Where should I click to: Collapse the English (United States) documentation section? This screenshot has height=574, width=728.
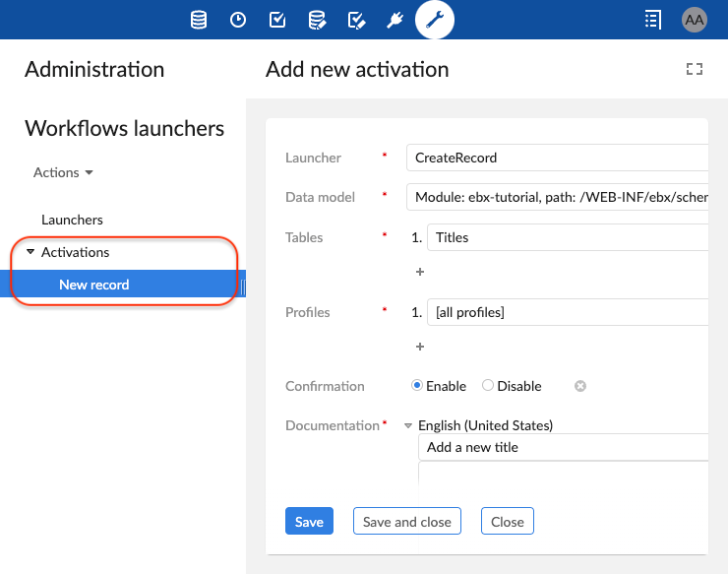408,426
